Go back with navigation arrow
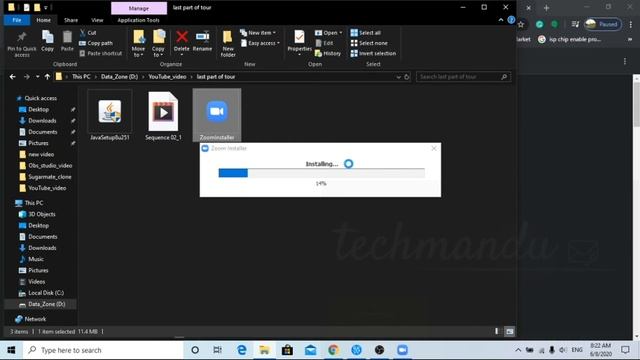 point(13,77)
